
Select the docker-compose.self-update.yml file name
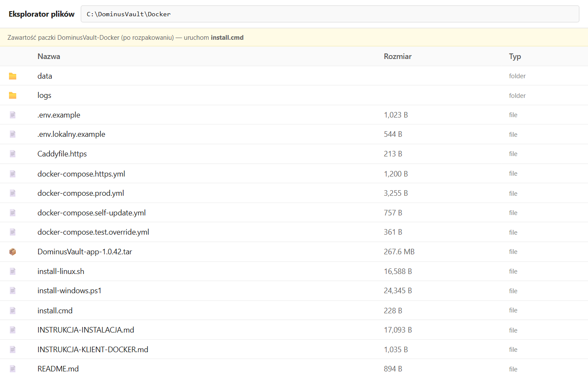point(92,213)
